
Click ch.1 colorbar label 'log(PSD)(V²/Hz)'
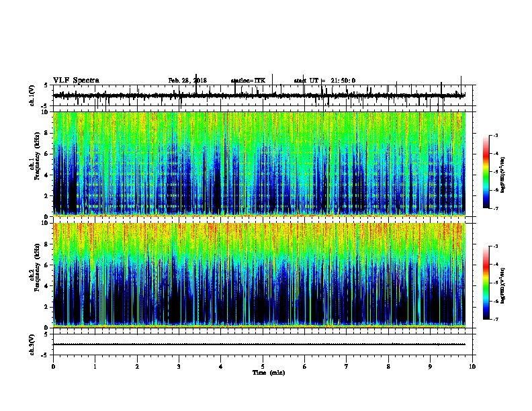pos(502,175)
